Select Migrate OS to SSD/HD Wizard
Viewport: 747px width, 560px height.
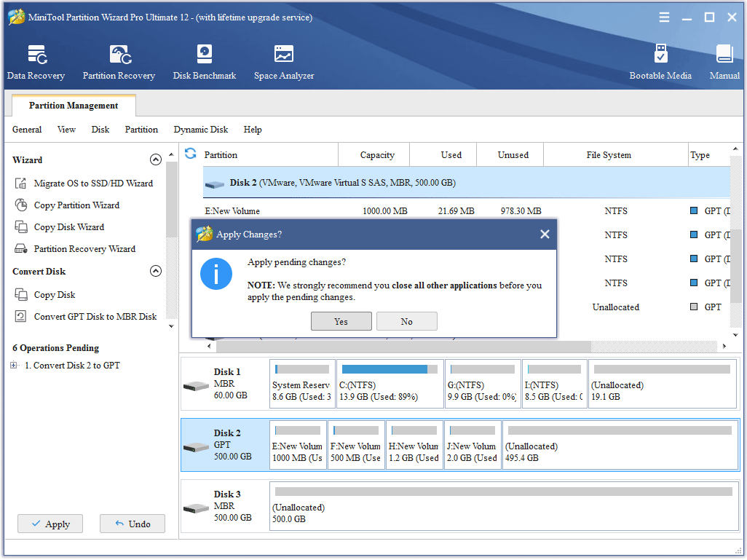pos(93,184)
